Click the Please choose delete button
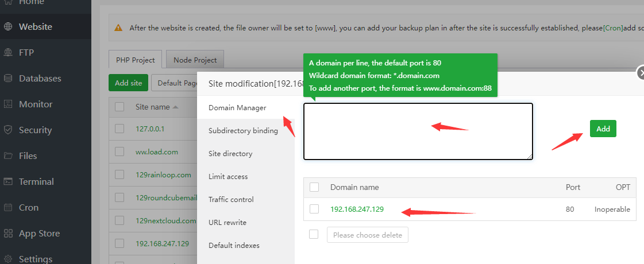The image size is (644, 264). pos(368,235)
